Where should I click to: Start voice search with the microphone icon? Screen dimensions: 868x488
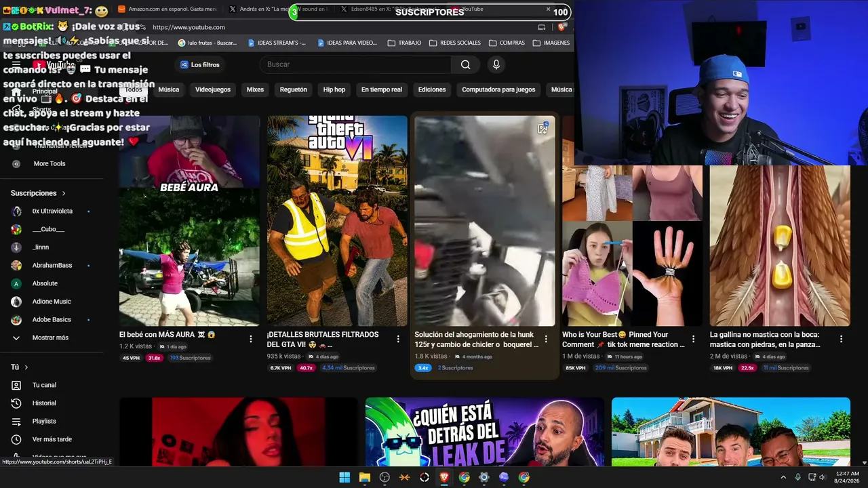[496, 64]
